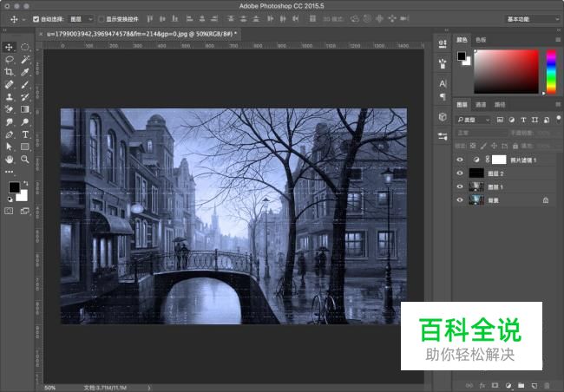Open the Edit Toolbar three-dots button

[x=9, y=172]
